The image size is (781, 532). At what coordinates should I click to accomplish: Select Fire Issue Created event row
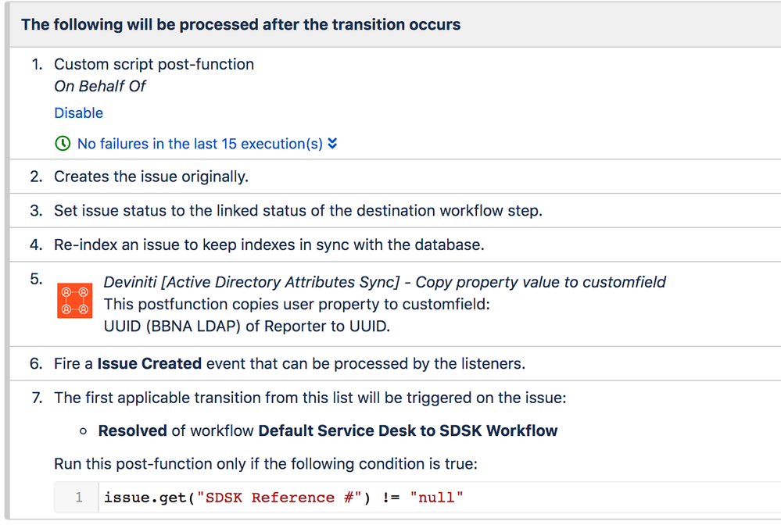click(396, 364)
